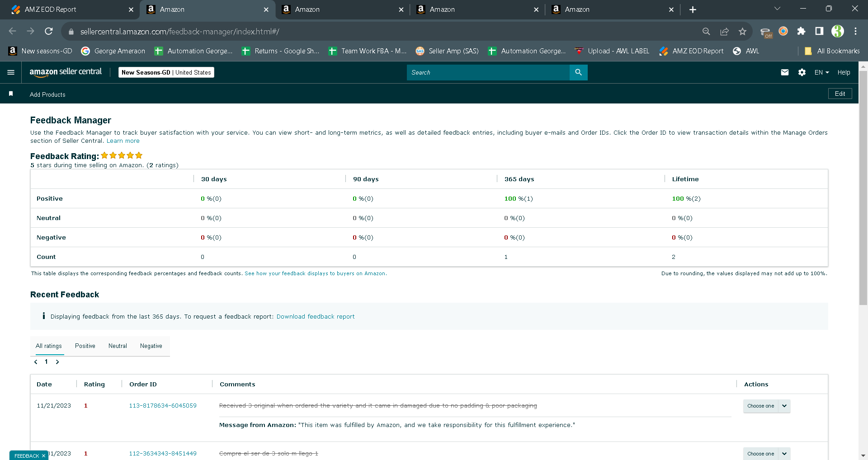
Task: Click the browser address bar URL
Action: coord(180,32)
